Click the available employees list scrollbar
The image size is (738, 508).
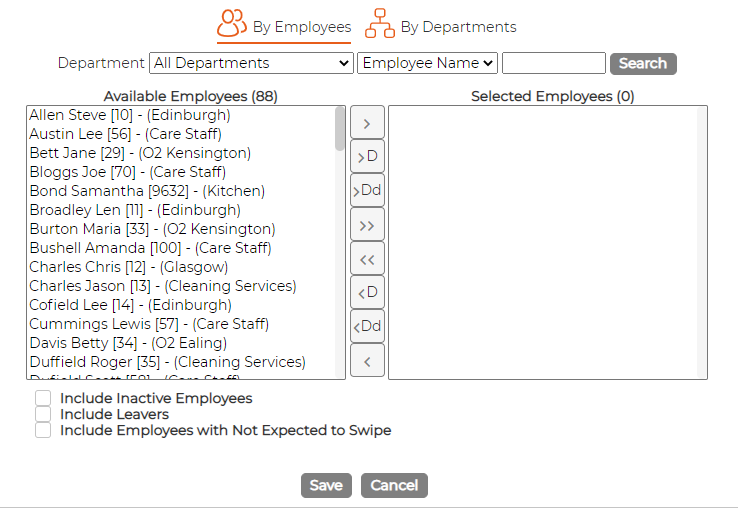click(340, 242)
